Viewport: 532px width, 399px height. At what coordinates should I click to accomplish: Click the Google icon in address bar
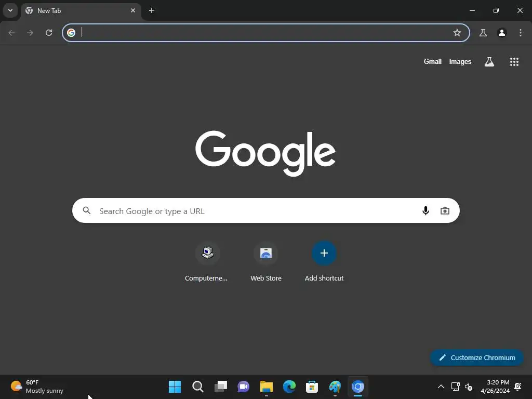71,33
